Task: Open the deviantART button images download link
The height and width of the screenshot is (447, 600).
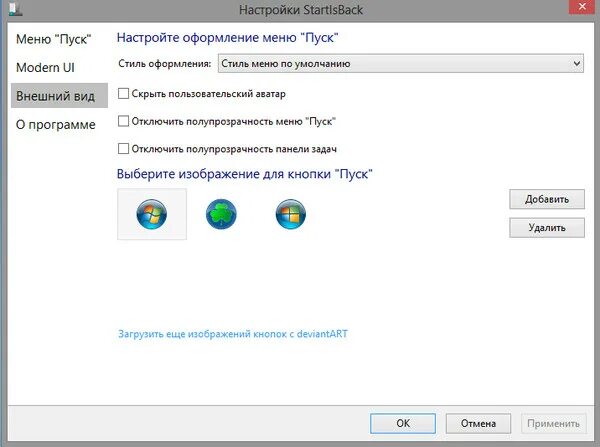Action: pos(233,334)
